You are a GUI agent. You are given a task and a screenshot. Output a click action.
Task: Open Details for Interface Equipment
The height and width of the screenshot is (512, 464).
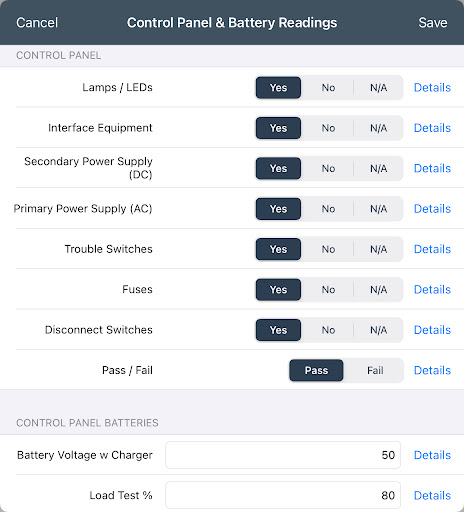[x=432, y=128]
